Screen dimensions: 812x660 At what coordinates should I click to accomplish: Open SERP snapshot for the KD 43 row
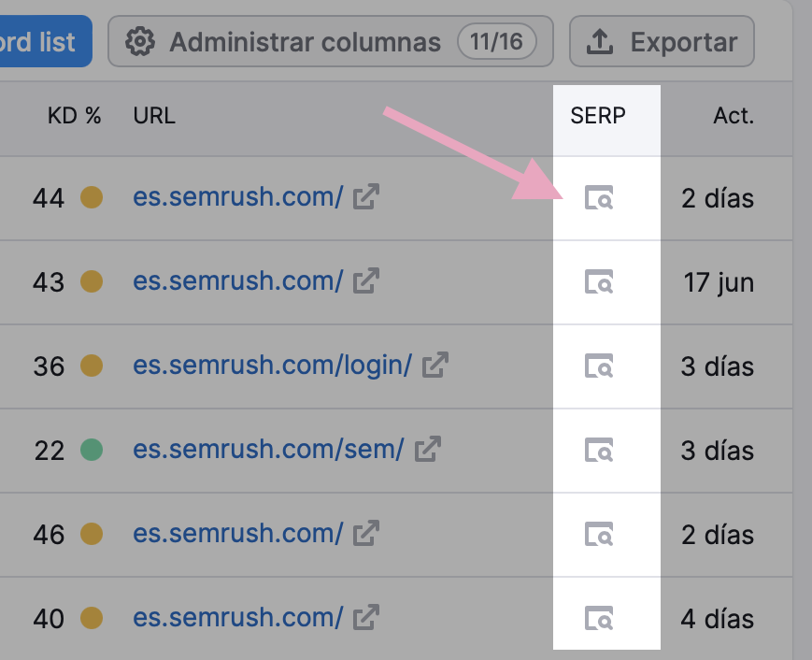599,281
